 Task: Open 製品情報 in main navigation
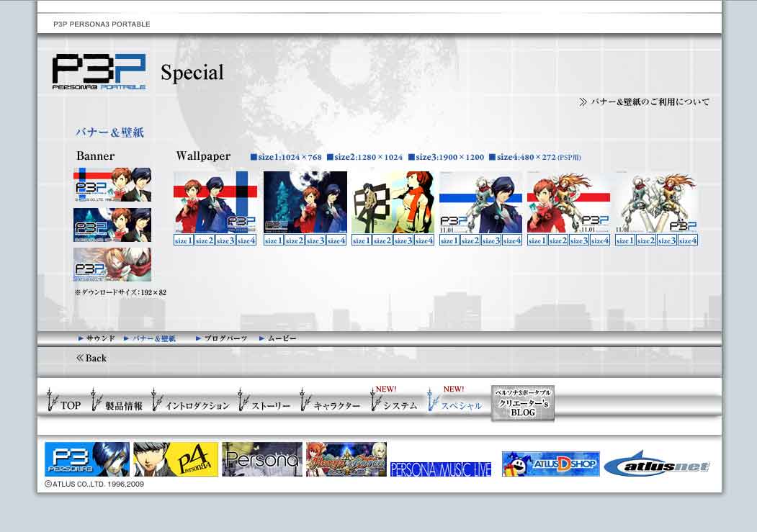[117, 402]
